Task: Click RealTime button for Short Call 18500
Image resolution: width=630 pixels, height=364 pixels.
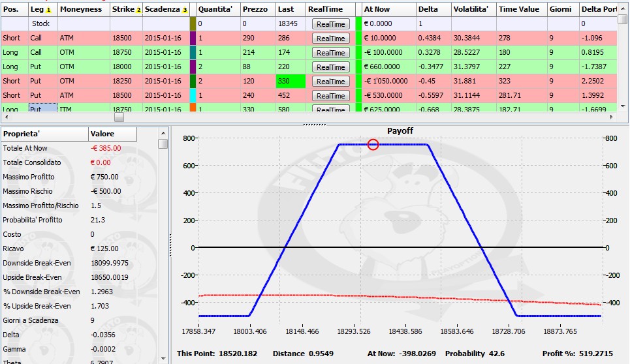Action: click(x=331, y=38)
